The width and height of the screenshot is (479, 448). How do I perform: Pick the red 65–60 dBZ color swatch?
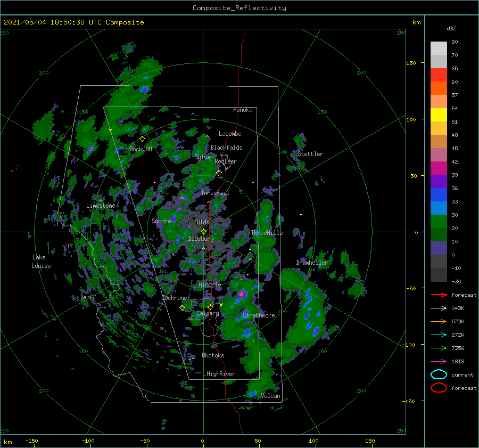click(x=439, y=75)
